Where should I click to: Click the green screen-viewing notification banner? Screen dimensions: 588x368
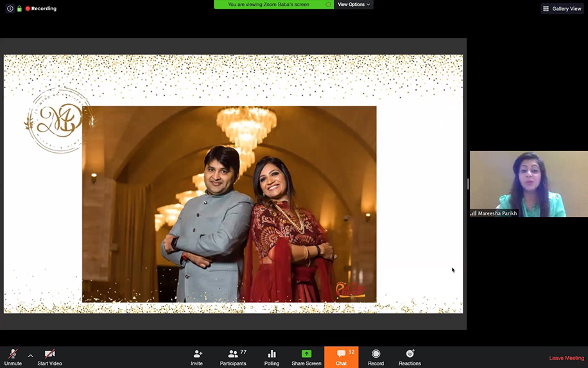point(273,4)
